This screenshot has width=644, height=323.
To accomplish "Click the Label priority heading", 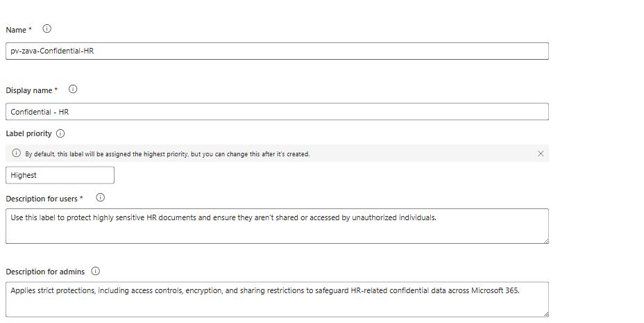I will 28,133.
